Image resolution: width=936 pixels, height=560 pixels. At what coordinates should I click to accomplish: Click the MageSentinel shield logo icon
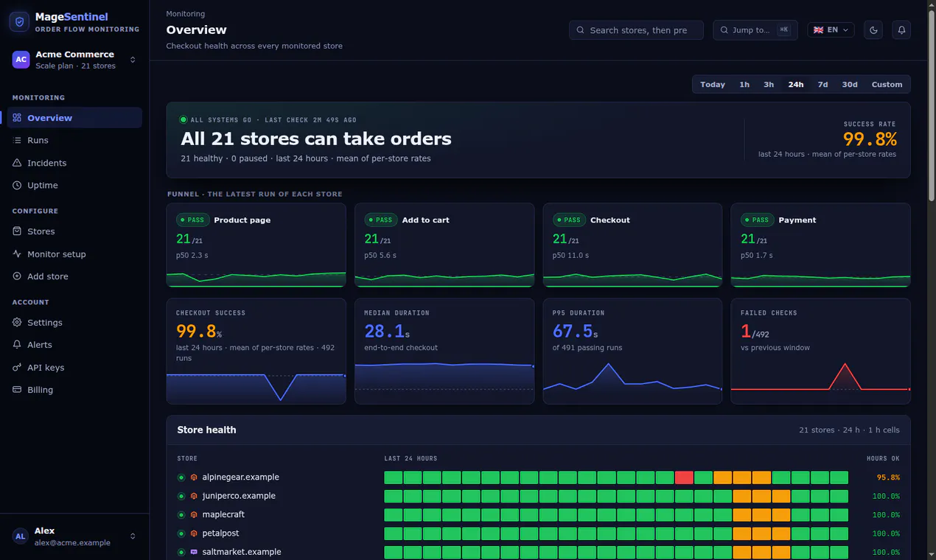pos(20,22)
